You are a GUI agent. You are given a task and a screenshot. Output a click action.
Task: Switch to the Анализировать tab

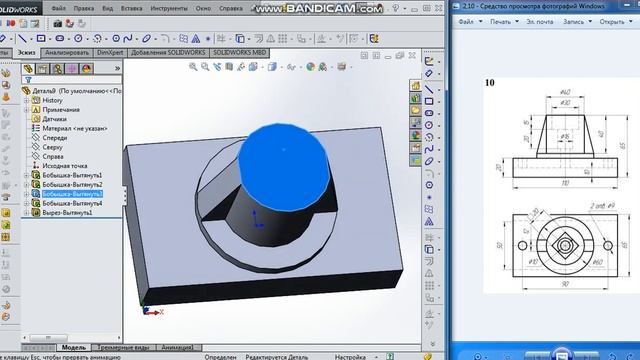tap(67, 53)
